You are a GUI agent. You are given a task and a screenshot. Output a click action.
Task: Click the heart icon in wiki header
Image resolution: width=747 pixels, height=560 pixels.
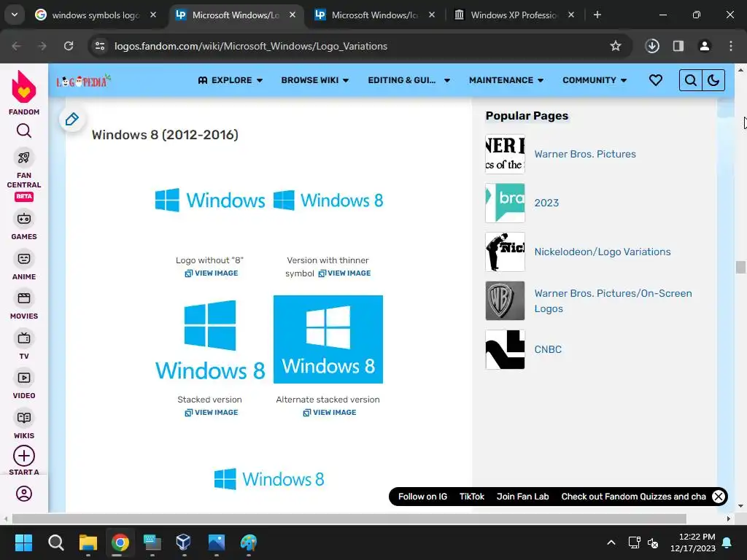click(x=656, y=80)
